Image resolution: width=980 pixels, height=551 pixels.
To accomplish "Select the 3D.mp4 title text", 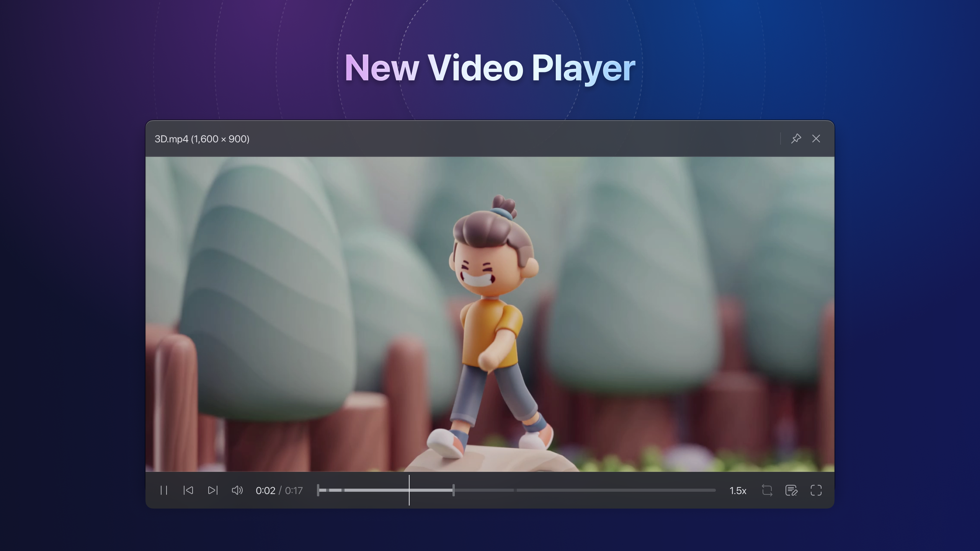I will pos(170,139).
